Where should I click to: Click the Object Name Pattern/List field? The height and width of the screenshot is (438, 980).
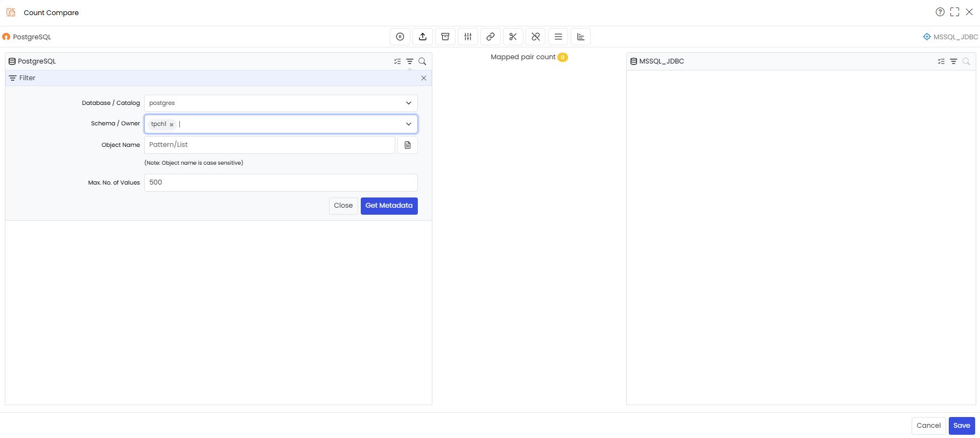[270, 145]
